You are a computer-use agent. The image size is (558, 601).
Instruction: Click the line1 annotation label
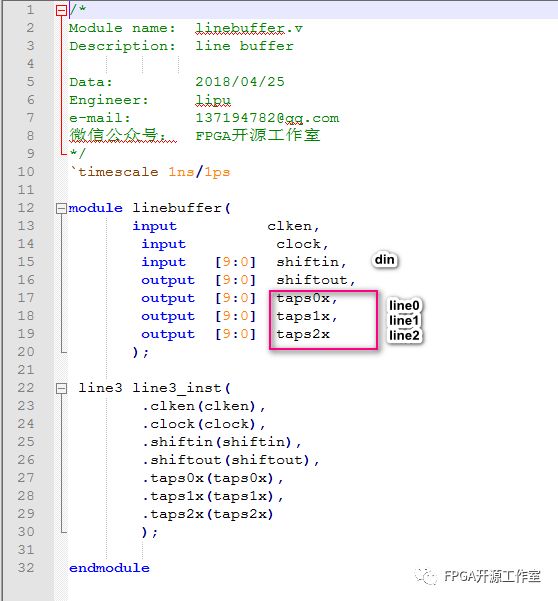(x=404, y=320)
